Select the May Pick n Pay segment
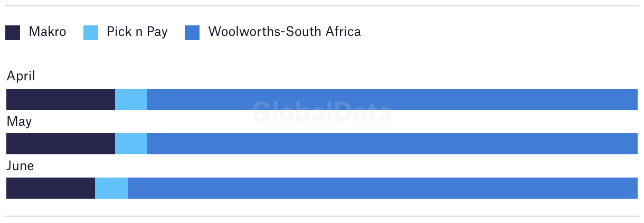The image size is (644, 223). pyautogui.click(x=131, y=144)
